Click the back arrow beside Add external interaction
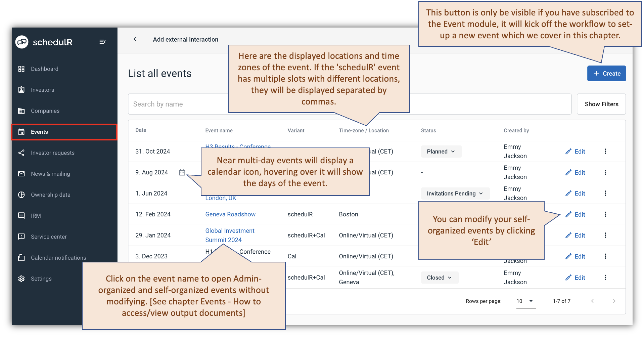Viewport: 644px width, 338px height. pyautogui.click(x=135, y=39)
